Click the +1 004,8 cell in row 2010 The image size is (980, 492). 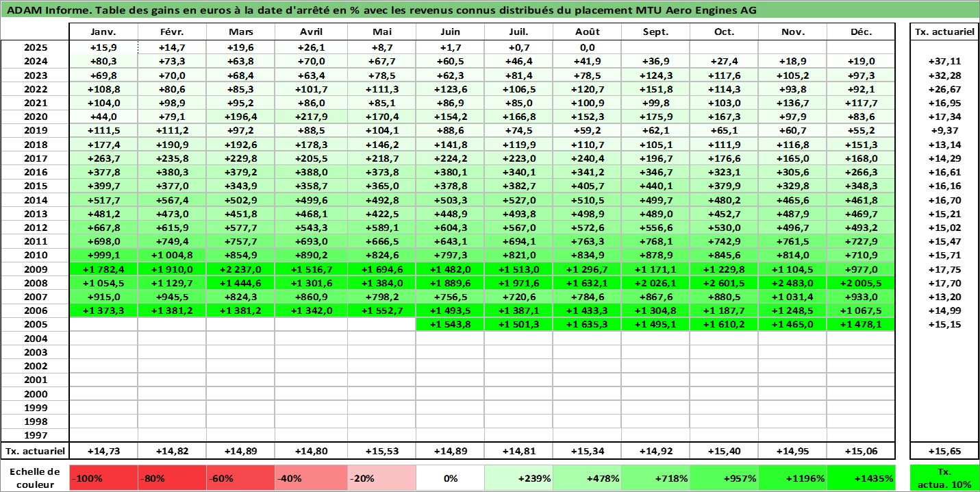click(x=173, y=256)
